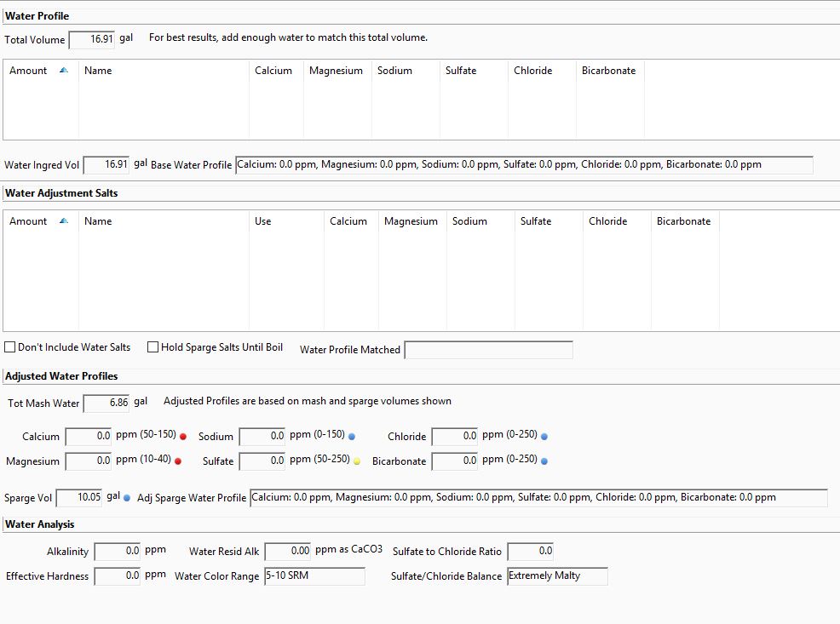Click the Adj Sparge Water Profile box

538,498
